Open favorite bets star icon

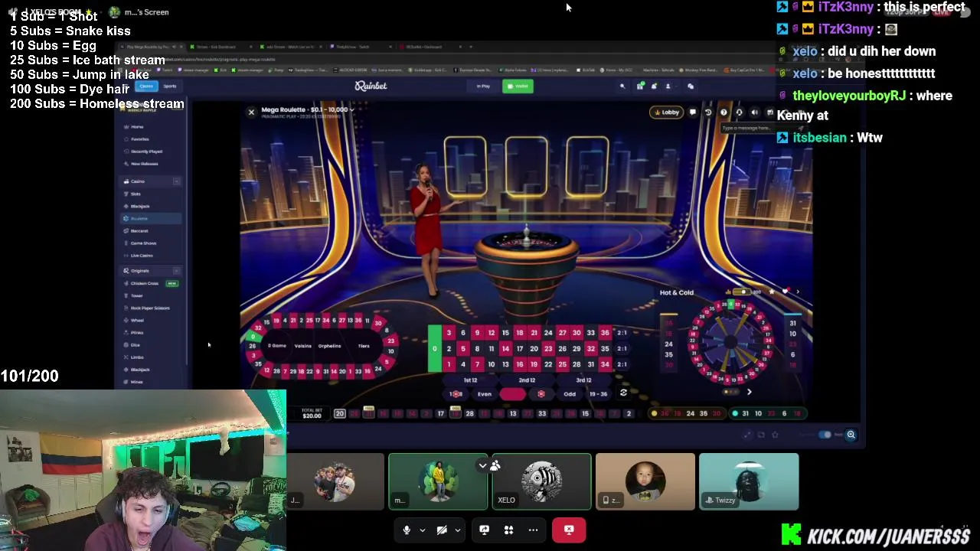pos(772,292)
